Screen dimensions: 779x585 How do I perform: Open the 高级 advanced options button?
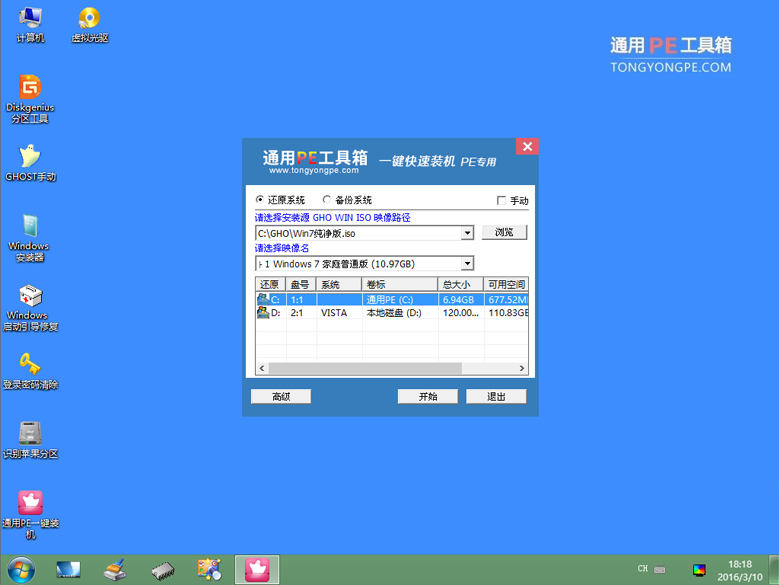pyautogui.click(x=281, y=396)
